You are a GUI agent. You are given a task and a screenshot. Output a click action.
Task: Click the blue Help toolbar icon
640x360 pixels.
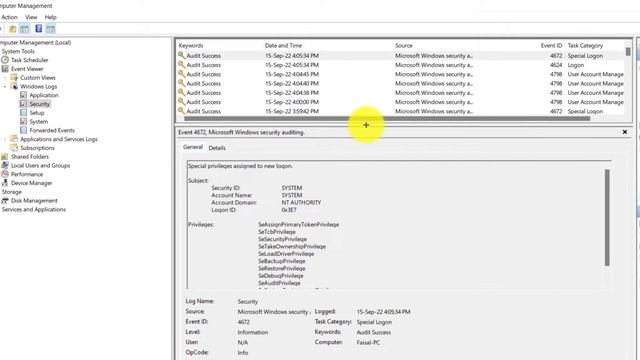38,29
